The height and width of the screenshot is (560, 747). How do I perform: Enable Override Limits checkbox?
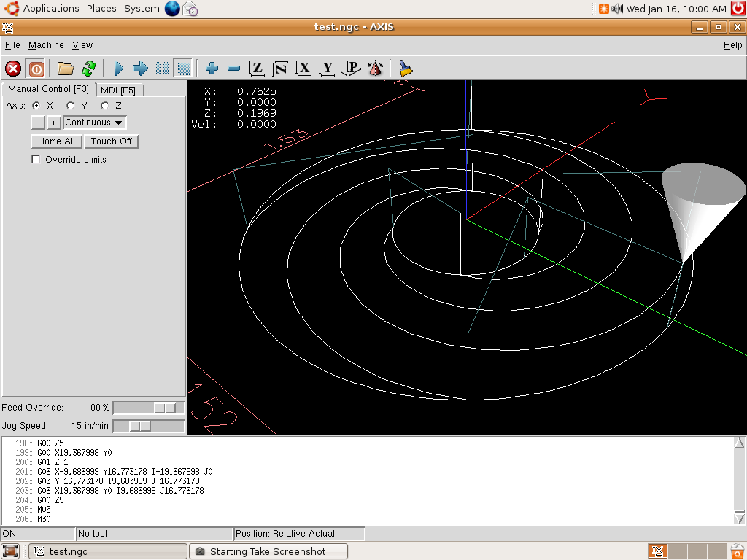click(36, 160)
